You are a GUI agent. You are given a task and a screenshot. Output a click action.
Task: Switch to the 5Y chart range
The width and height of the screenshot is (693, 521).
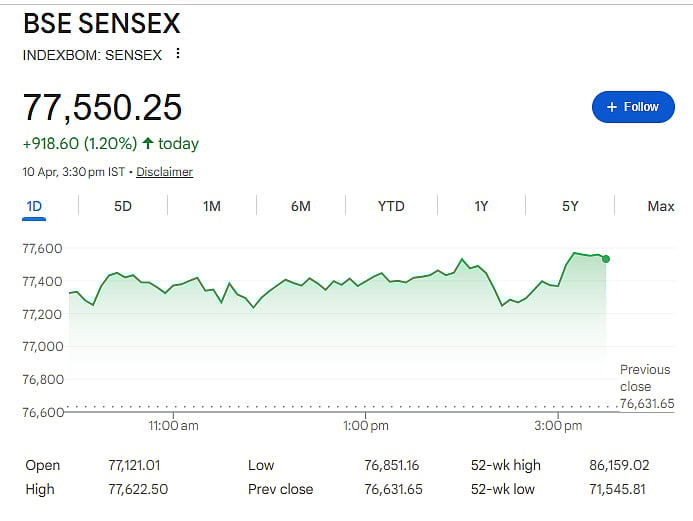coord(570,206)
